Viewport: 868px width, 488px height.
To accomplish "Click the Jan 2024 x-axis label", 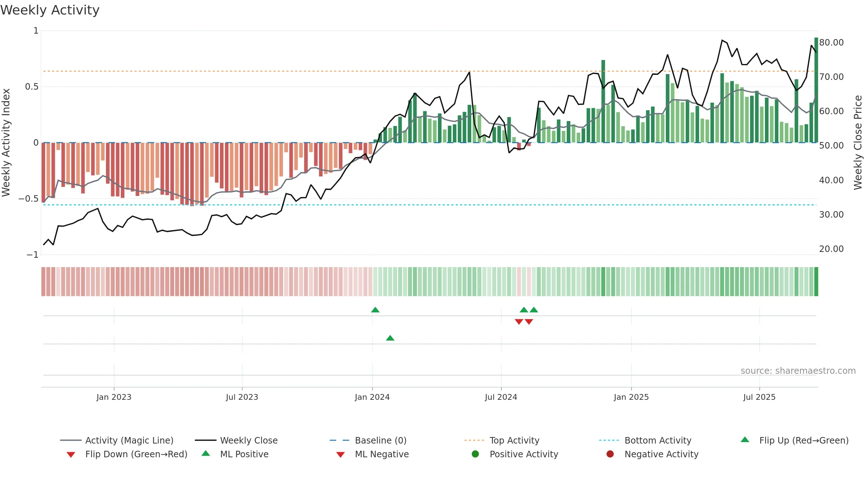I will click(372, 397).
